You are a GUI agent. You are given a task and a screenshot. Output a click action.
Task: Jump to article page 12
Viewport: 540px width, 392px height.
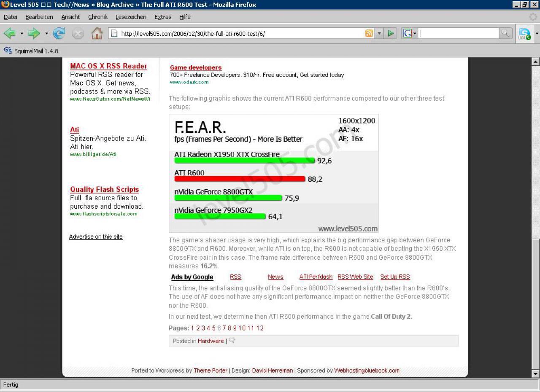260,328
